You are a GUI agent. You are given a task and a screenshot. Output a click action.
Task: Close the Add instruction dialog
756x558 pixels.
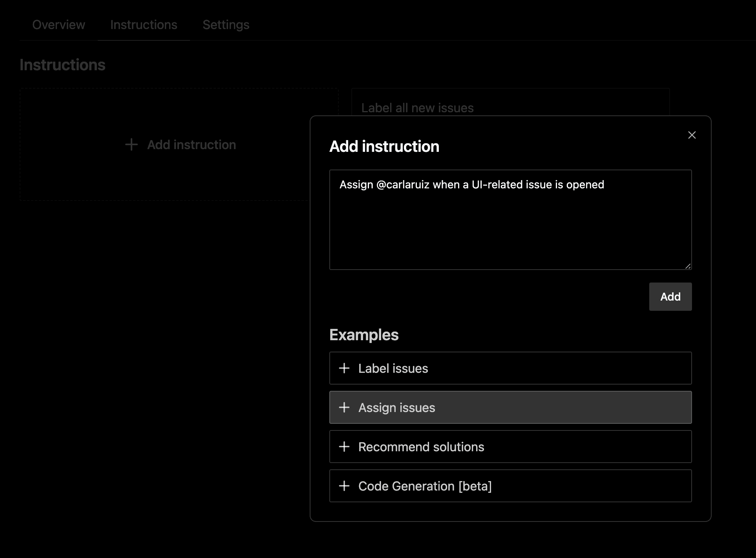pyautogui.click(x=692, y=135)
